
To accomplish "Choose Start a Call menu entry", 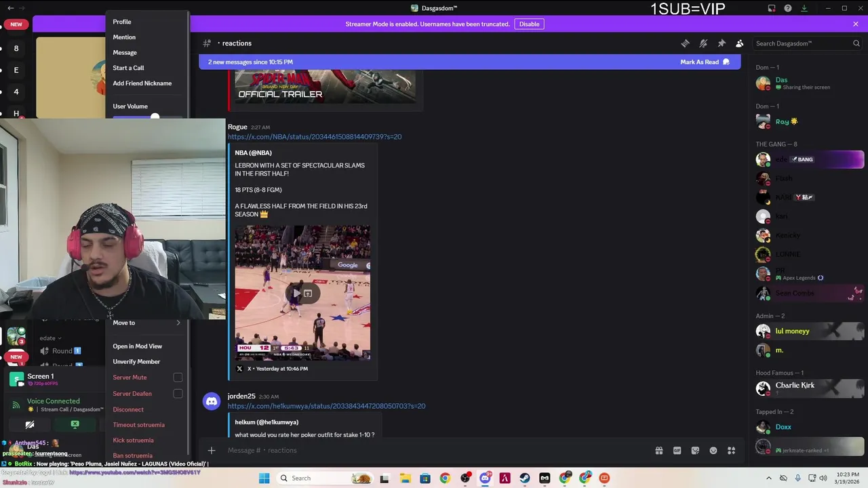I will (128, 68).
